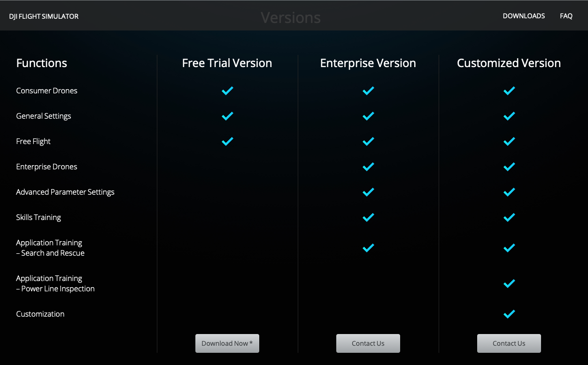588x365 pixels.
Task: Click the Skills Training checkmark under Enterprise Version
Action: point(368,217)
